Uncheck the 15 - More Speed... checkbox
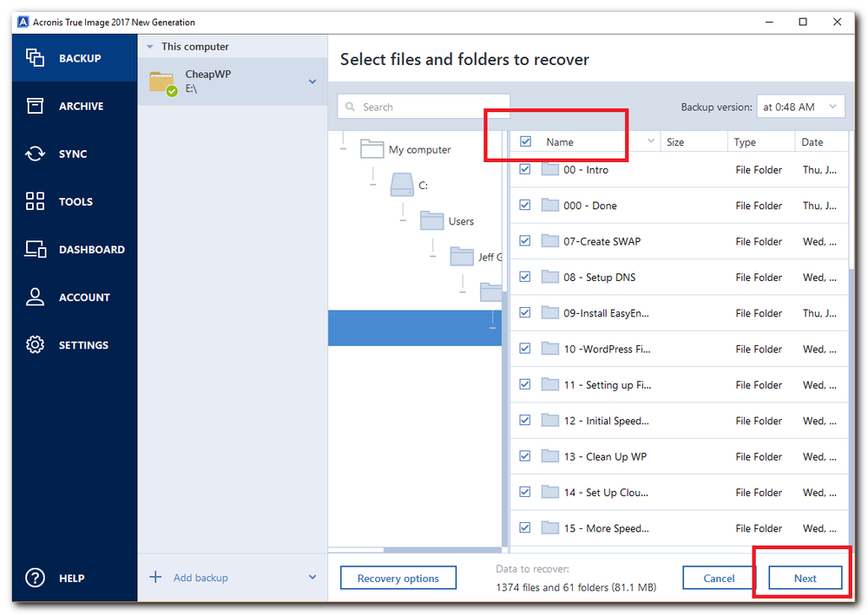 [525, 527]
